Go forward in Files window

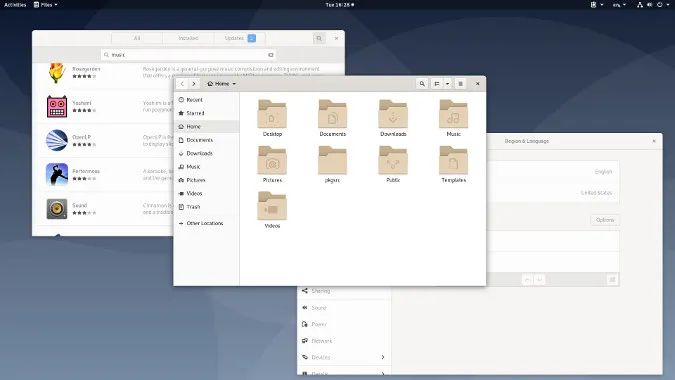[194, 84]
